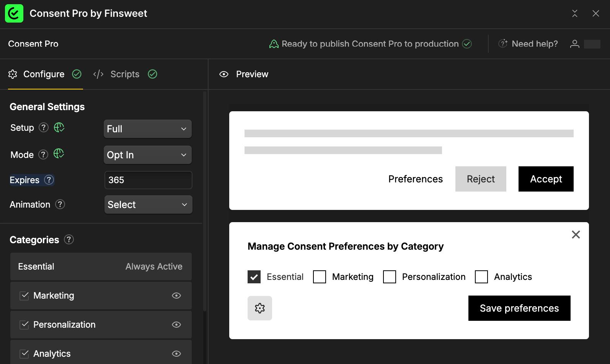Open the Setup dropdown showing Full
Screen dimensions: 610x364
[x=148, y=129]
